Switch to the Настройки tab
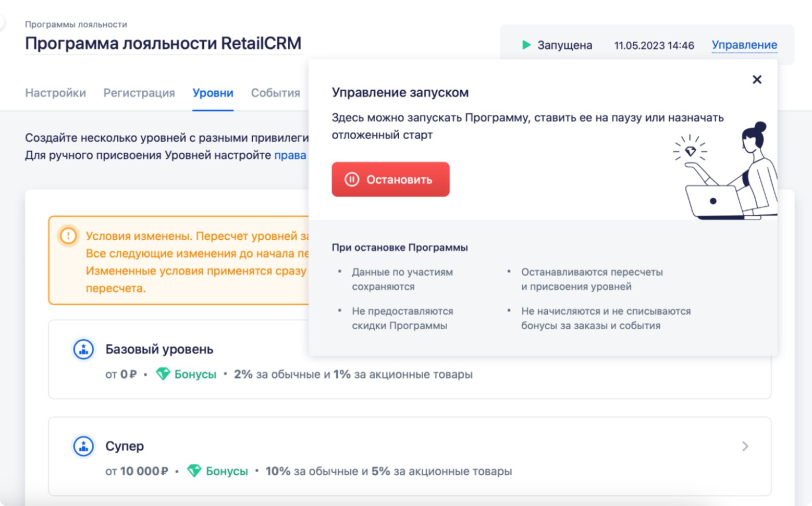Screen dimensions: 812x506 click(55, 93)
